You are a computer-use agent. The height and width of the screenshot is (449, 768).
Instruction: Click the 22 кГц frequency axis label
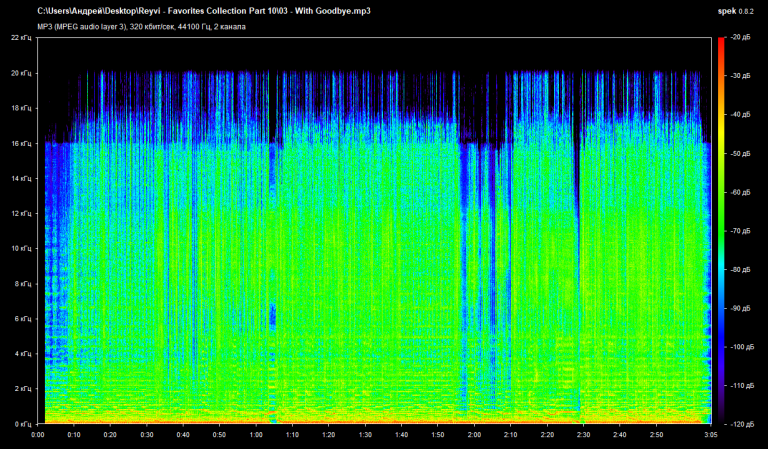click(x=22, y=38)
